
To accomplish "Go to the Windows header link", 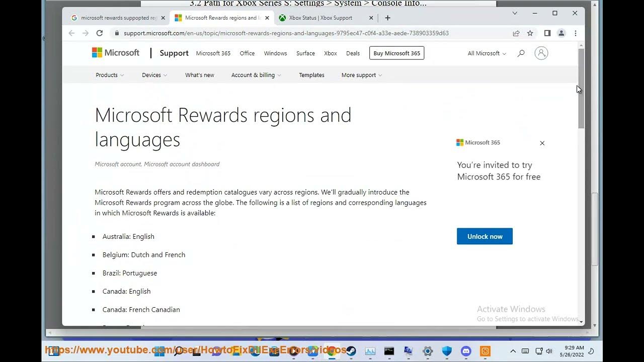I will (275, 53).
